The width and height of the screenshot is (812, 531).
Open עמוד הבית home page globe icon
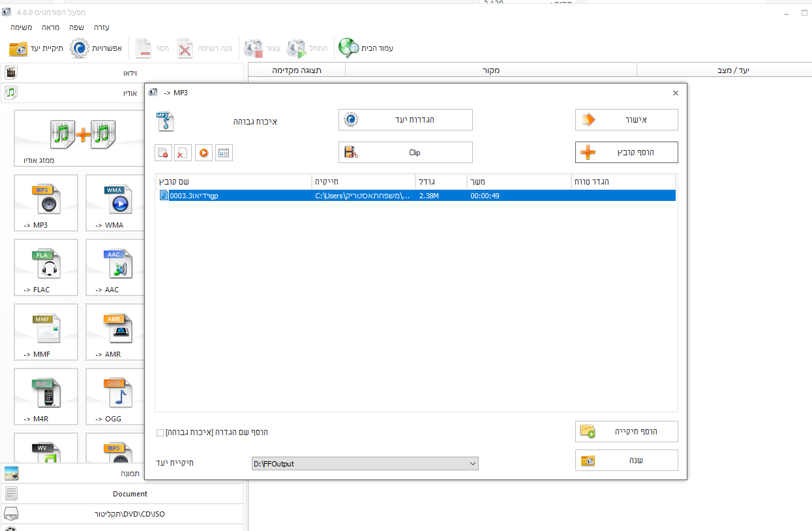[366, 48]
